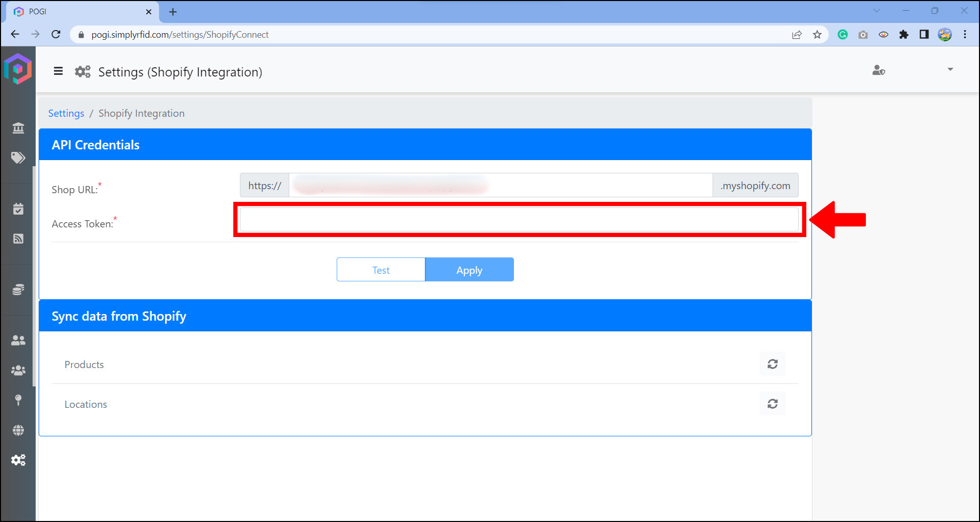Open the coins stack sidebar icon
This screenshot has height=522, width=980.
18,290
